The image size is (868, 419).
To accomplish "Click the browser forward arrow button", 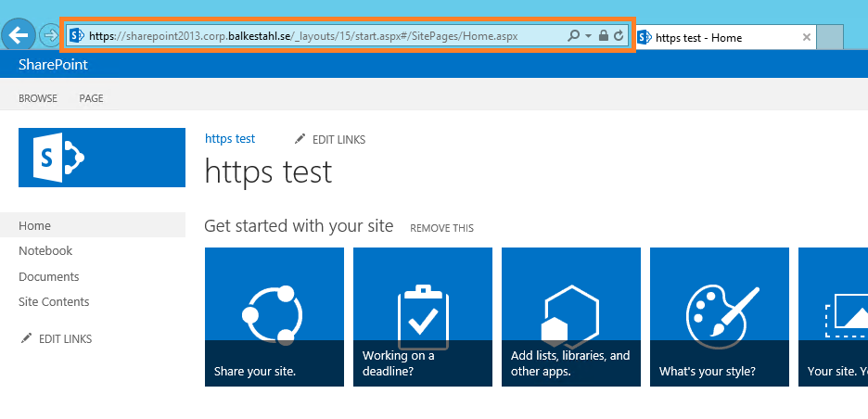I will tap(49, 36).
